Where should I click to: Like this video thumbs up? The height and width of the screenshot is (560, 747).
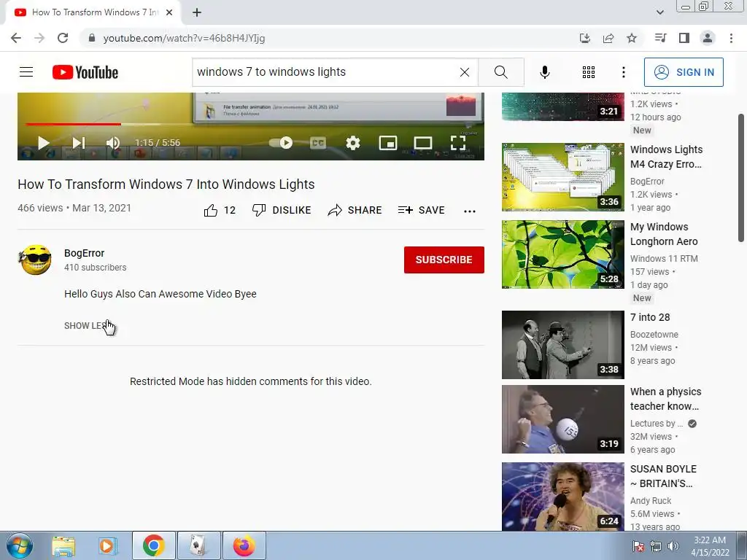click(x=220, y=210)
